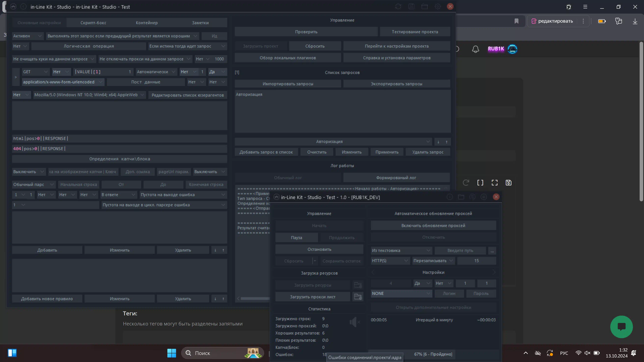Click Добавить запрос в список button

point(266,152)
